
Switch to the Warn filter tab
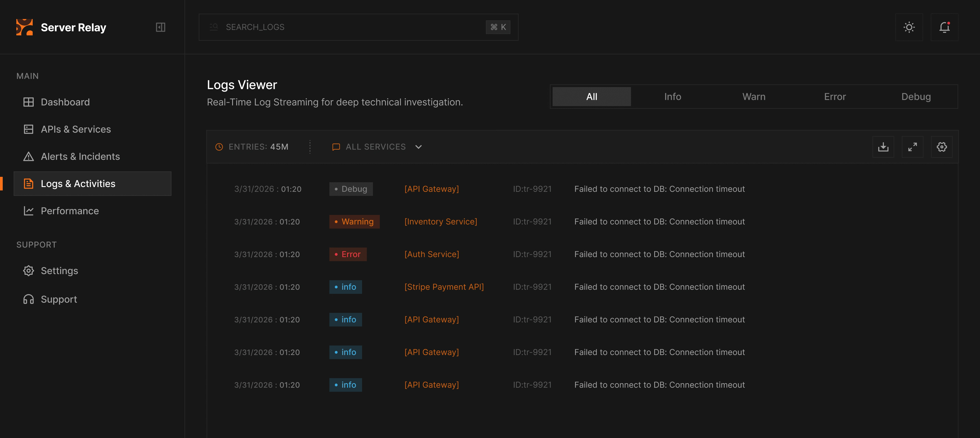(754, 97)
